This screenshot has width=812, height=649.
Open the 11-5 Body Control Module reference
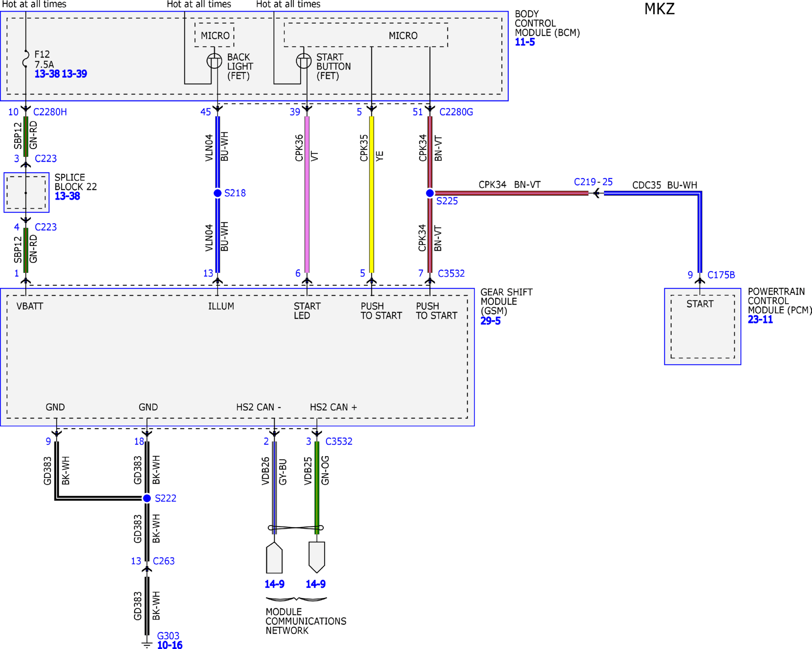525,42
